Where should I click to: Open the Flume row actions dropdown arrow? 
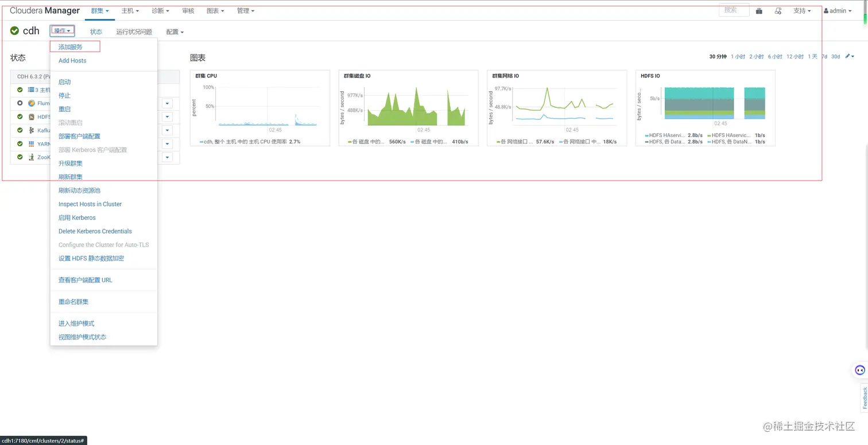pyautogui.click(x=167, y=103)
